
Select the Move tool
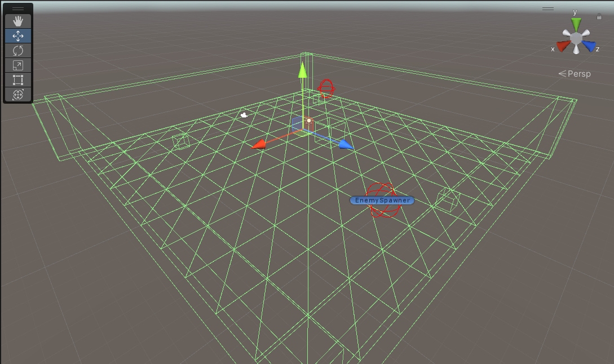pyautogui.click(x=18, y=36)
